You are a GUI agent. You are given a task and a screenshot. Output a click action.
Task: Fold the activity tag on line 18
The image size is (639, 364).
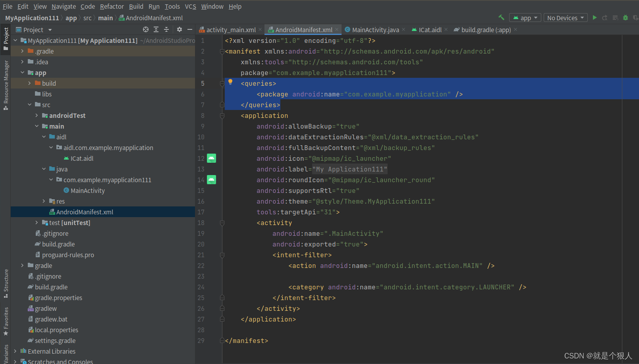pyautogui.click(x=222, y=223)
